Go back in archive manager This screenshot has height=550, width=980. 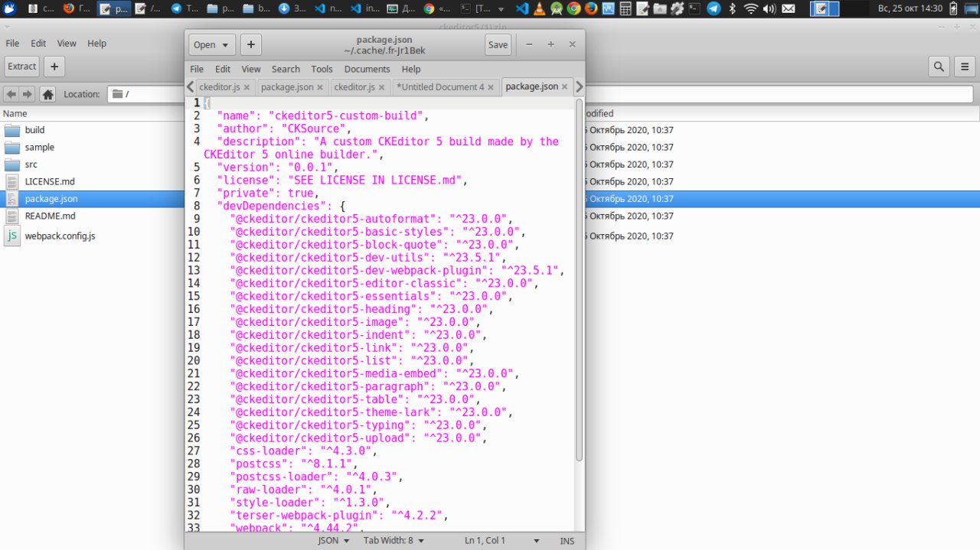[11, 94]
